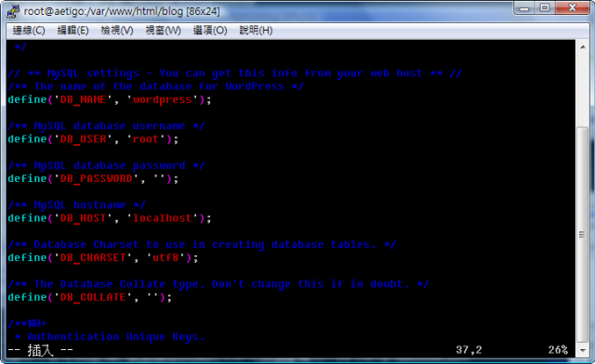The image size is (595, 364).
Task: Open the 連線(C) menu
Action: pos(29,31)
